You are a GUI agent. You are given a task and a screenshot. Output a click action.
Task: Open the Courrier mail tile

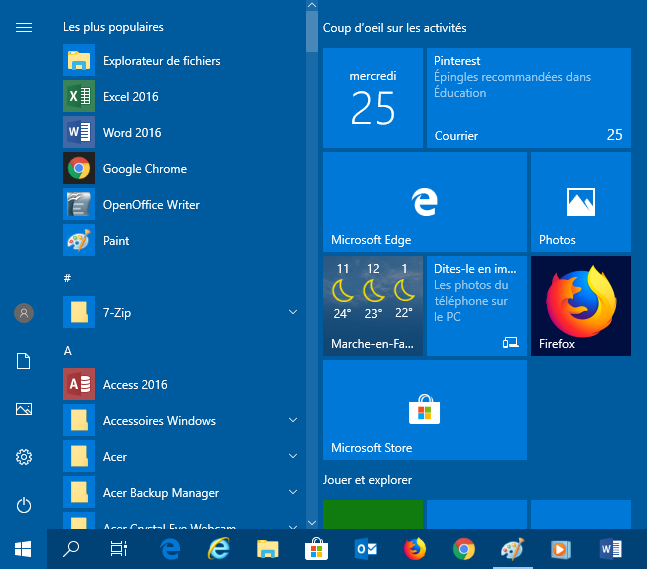[529, 98]
